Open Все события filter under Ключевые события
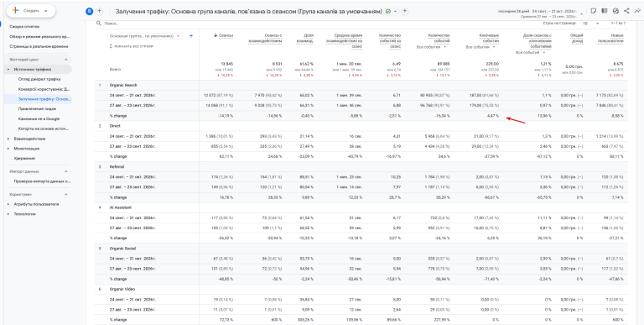644x325 pixels. click(480, 47)
